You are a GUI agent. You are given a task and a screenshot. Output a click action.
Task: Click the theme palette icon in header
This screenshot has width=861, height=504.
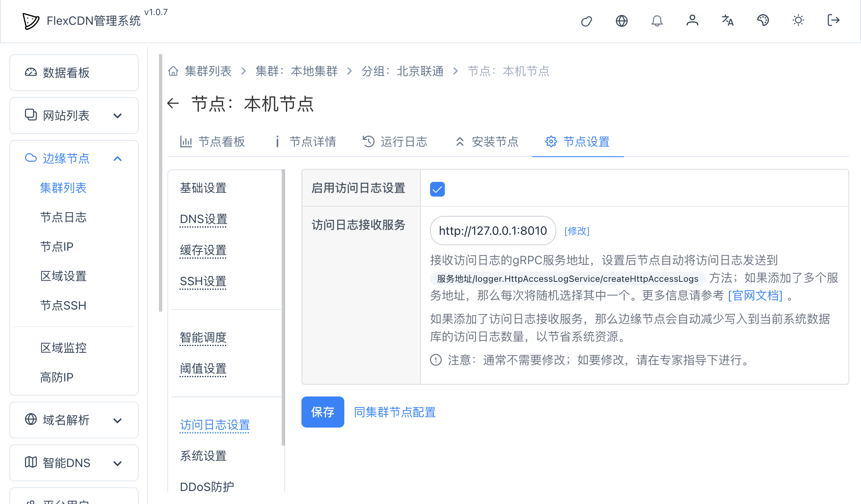coord(763,21)
